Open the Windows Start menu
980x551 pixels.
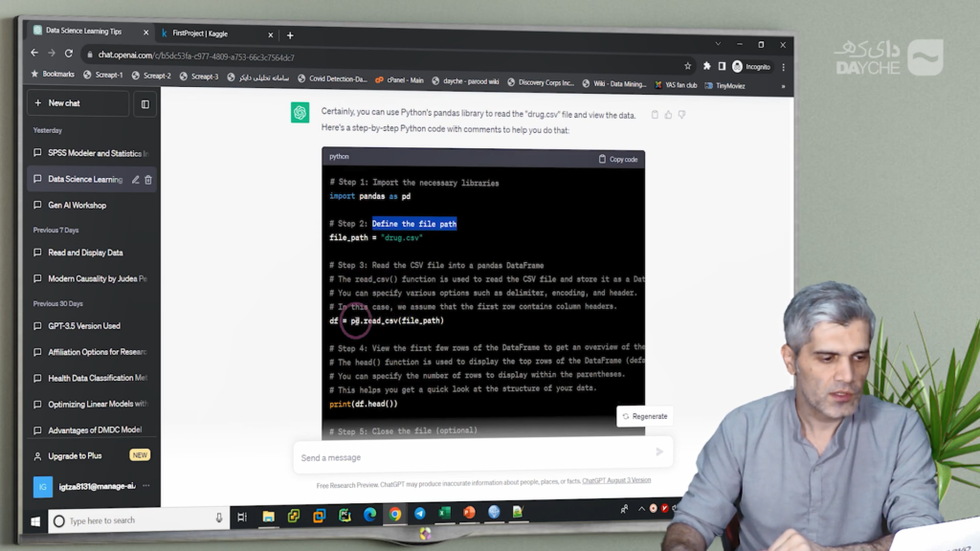click(35, 520)
